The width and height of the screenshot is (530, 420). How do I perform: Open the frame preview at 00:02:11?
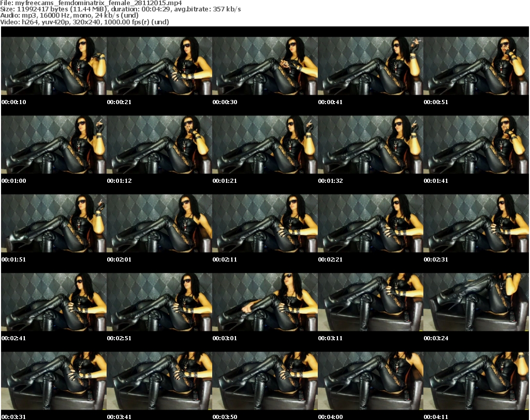pos(264,223)
